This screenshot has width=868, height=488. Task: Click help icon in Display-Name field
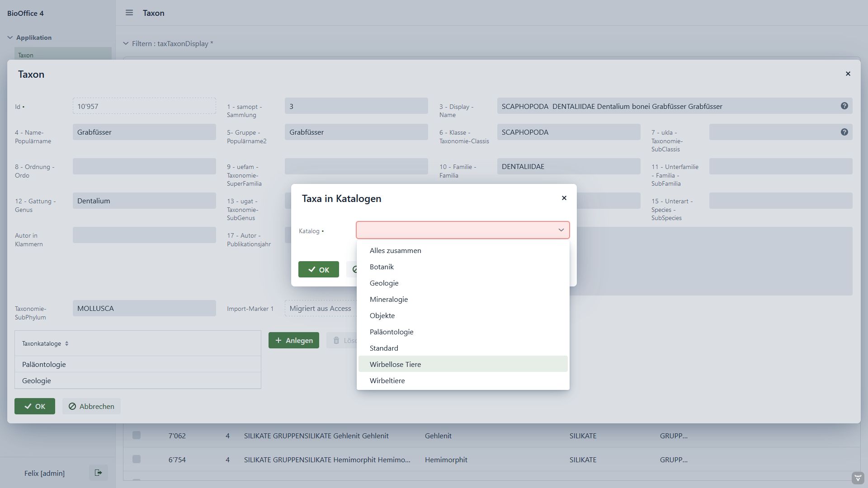(844, 106)
